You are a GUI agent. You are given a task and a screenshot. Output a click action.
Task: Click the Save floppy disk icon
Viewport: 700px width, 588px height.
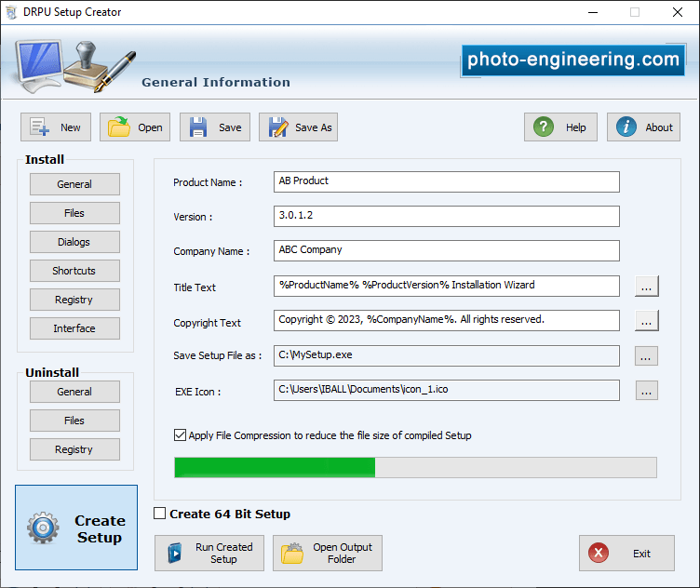(x=197, y=127)
